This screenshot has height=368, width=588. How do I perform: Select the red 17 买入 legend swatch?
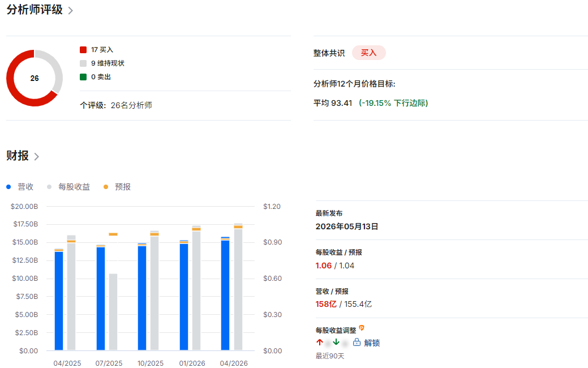click(x=83, y=50)
